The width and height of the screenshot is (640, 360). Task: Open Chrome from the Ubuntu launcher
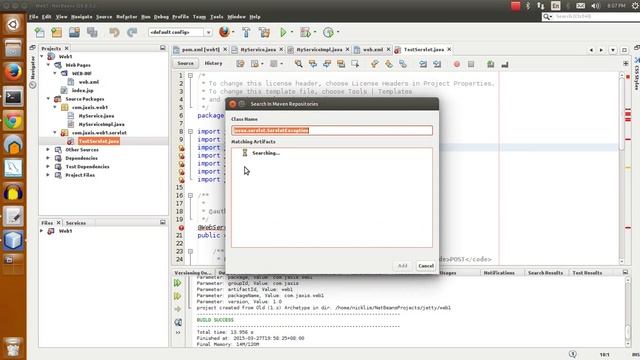pos(13,121)
